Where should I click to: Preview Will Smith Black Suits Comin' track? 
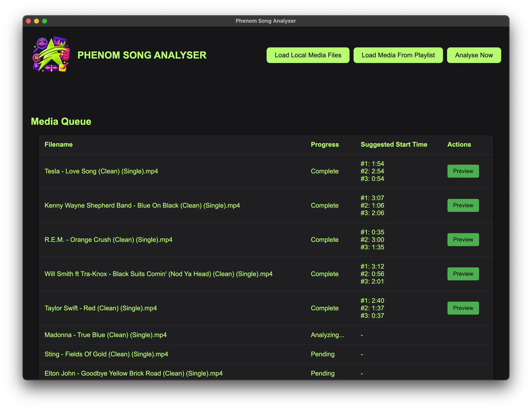pyautogui.click(x=463, y=274)
